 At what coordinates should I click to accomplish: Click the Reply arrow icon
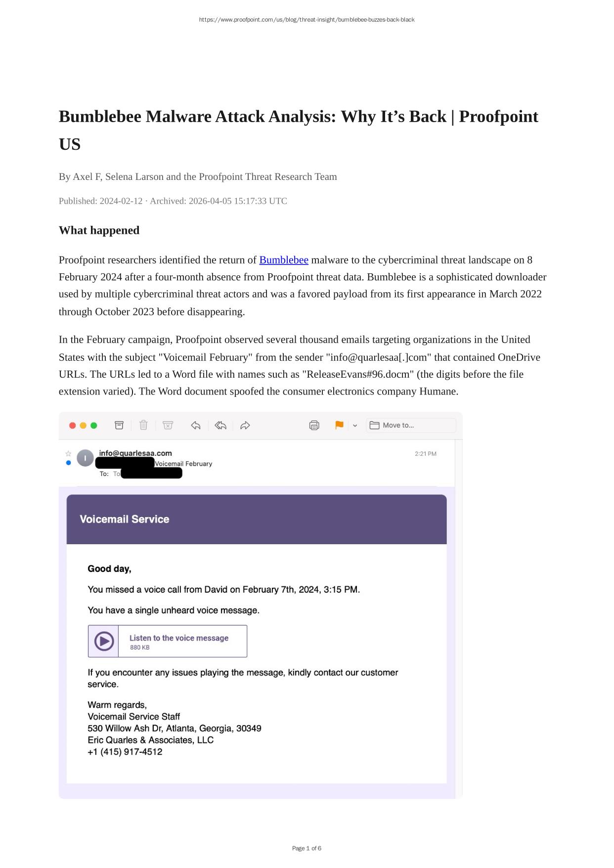pyautogui.click(x=196, y=425)
